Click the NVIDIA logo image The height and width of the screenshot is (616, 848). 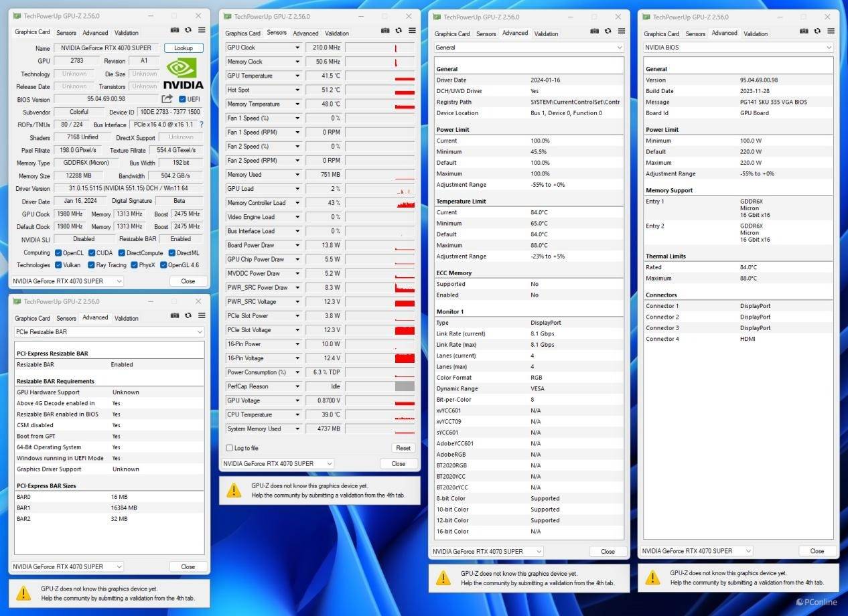coord(184,74)
